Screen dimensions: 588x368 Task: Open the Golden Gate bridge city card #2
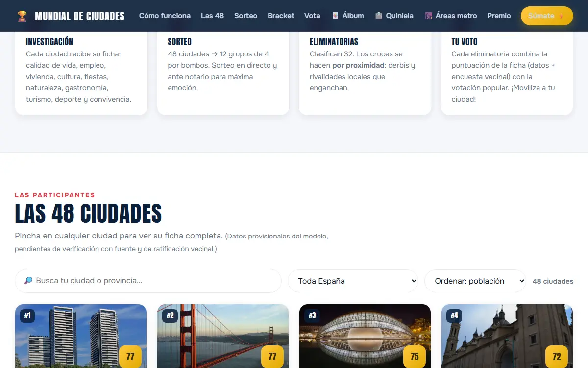pyautogui.click(x=223, y=336)
